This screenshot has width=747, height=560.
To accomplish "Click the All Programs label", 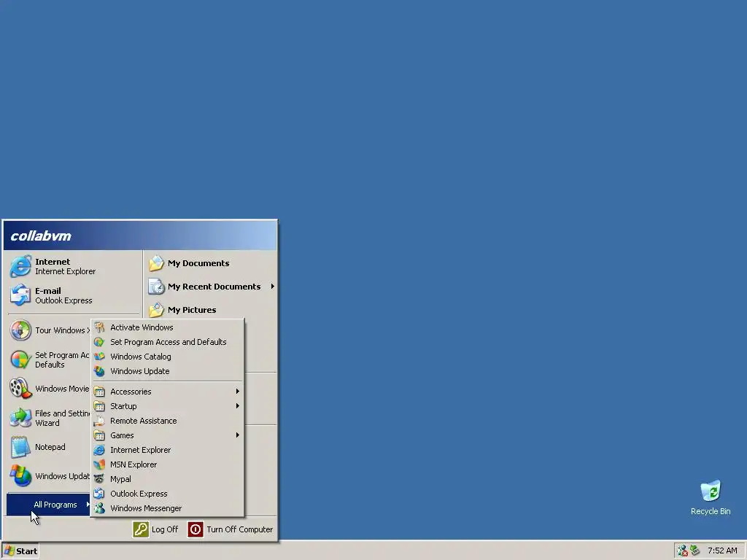I will tap(55, 505).
